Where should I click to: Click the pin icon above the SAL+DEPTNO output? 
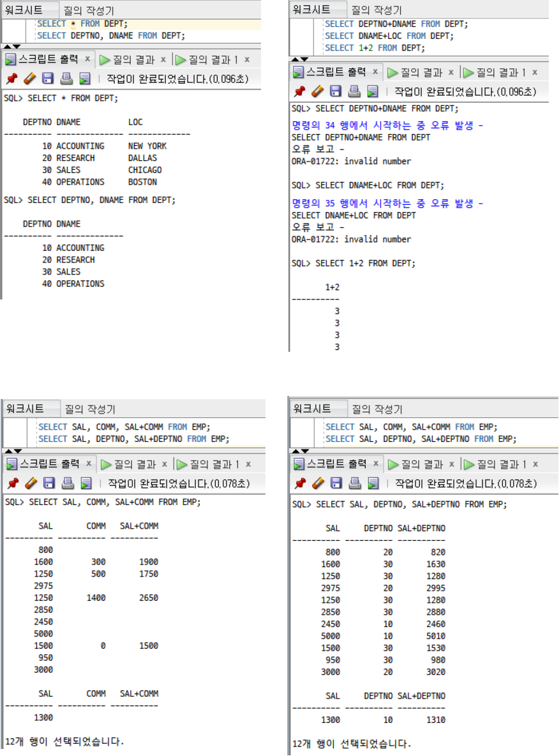(x=300, y=483)
